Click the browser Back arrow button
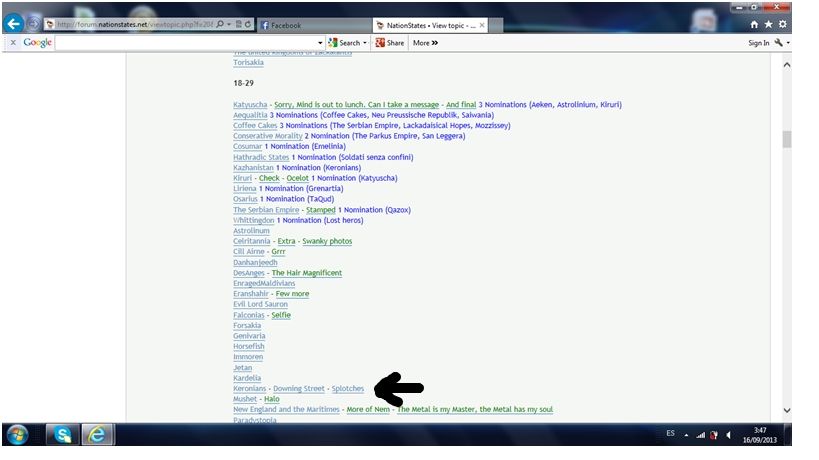This screenshot has height=460, width=819. coord(14,24)
